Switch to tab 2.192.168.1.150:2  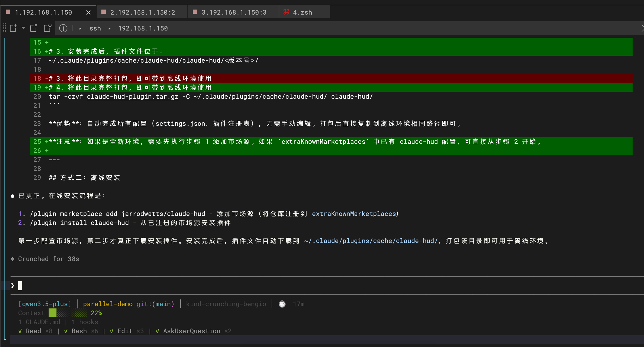(x=142, y=12)
